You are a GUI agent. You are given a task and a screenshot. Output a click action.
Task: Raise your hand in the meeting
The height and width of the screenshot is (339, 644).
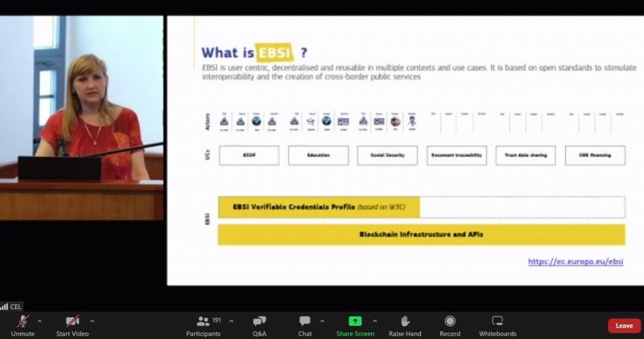(x=405, y=321)
